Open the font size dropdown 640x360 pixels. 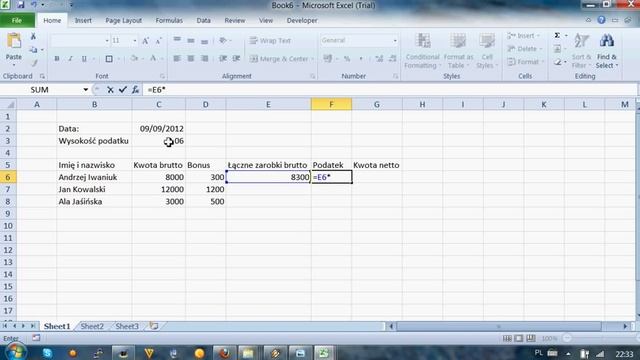coord(135,41)
